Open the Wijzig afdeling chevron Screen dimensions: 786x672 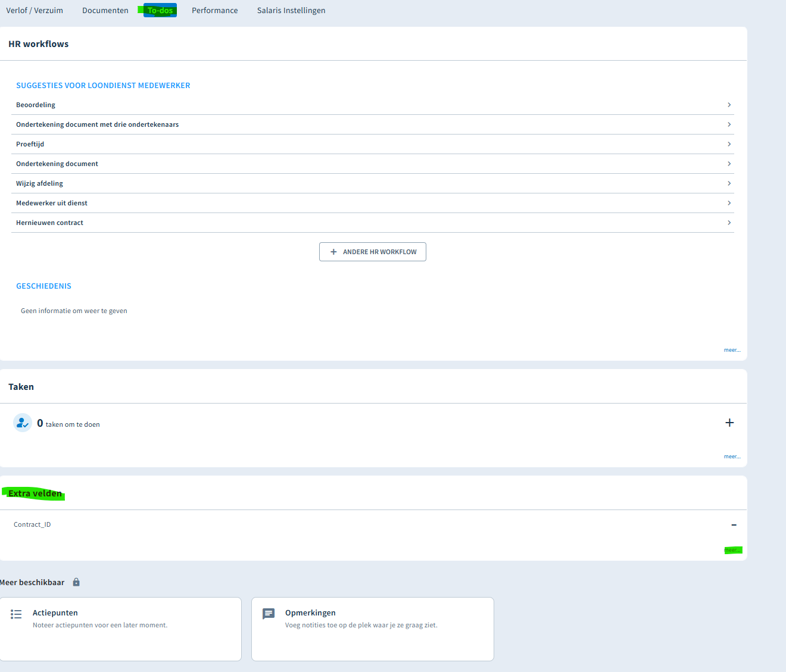pos(729,183)
